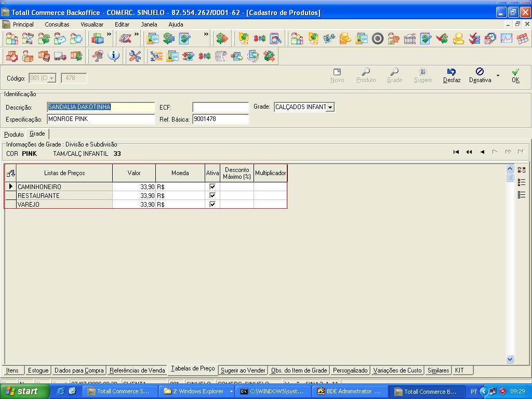The height and width of the screenshot is (399, 532).
Task: Click the line chart toolbar icon
Action: [x=506, y=38]
